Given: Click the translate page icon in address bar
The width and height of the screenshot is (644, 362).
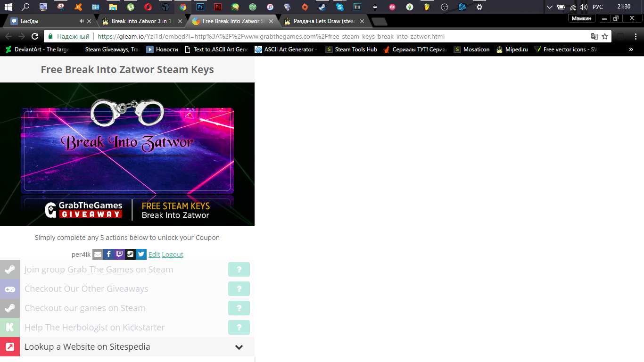Looking at the screenshot, I should 594,36.
